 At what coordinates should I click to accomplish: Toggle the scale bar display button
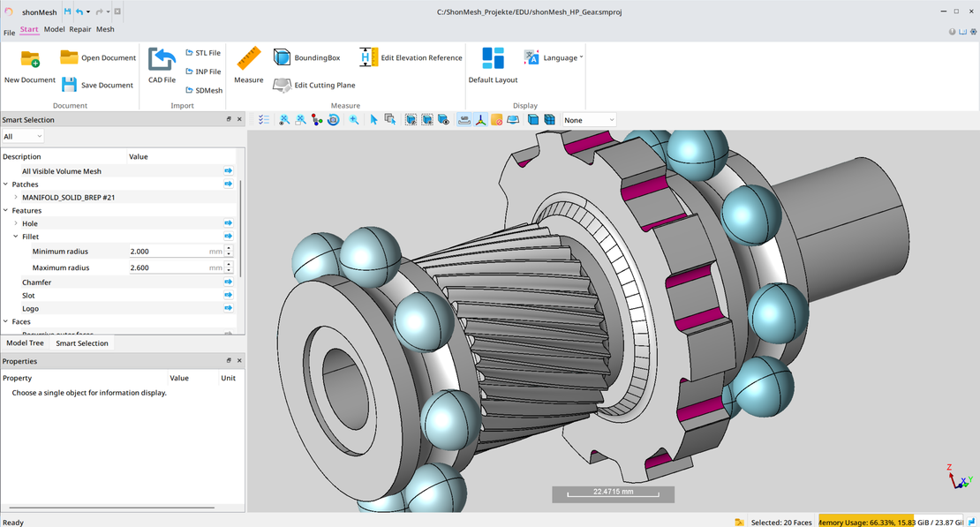(x=464, y=120)
